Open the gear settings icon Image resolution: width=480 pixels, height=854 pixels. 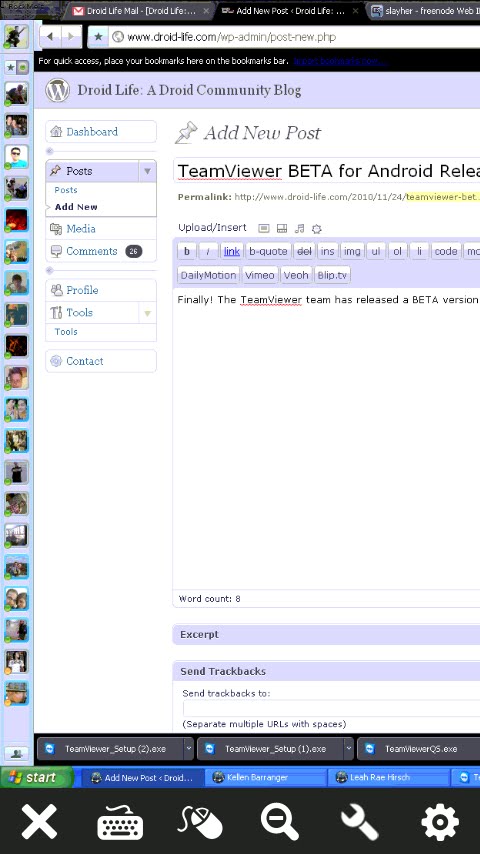(x=440, y=822)
